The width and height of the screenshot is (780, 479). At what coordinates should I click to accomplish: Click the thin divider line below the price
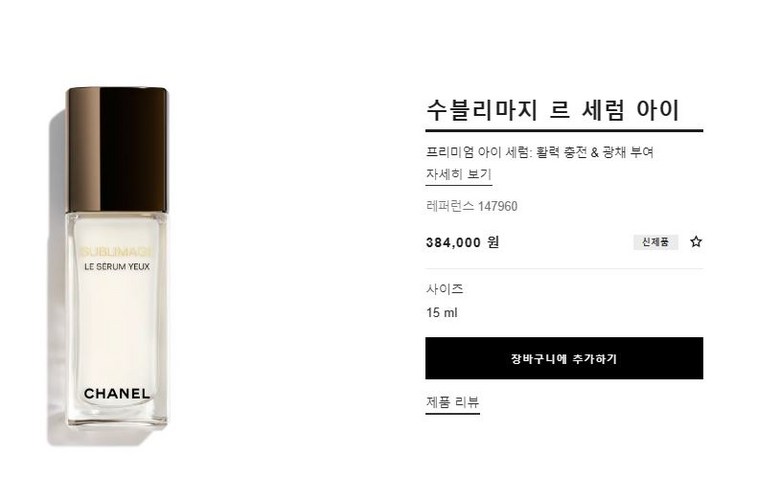tap(564, 269)
